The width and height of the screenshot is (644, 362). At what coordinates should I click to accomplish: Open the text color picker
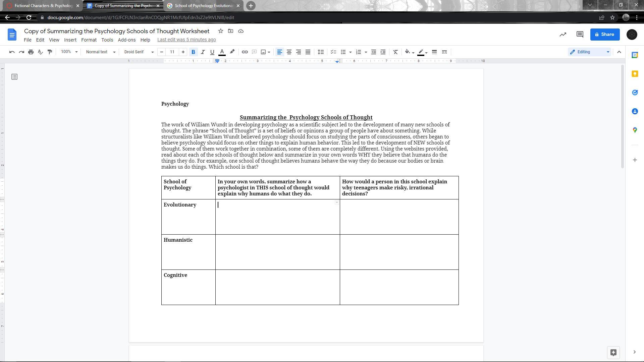coord(222,52)
